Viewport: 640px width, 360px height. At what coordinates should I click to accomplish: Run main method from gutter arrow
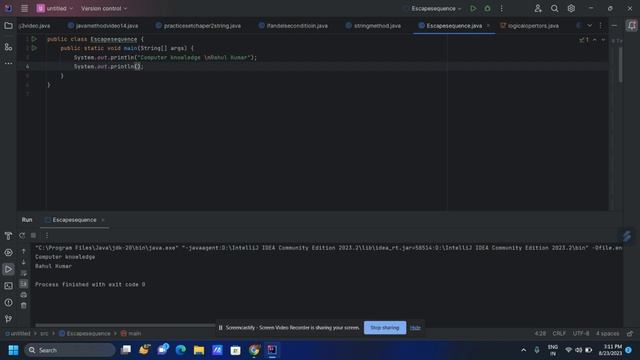tap(34, 48)
